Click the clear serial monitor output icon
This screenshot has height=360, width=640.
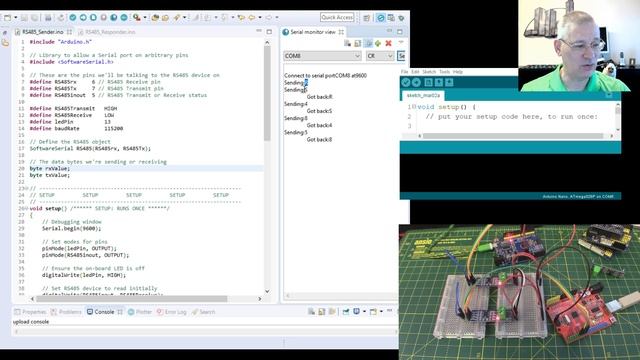347,43
